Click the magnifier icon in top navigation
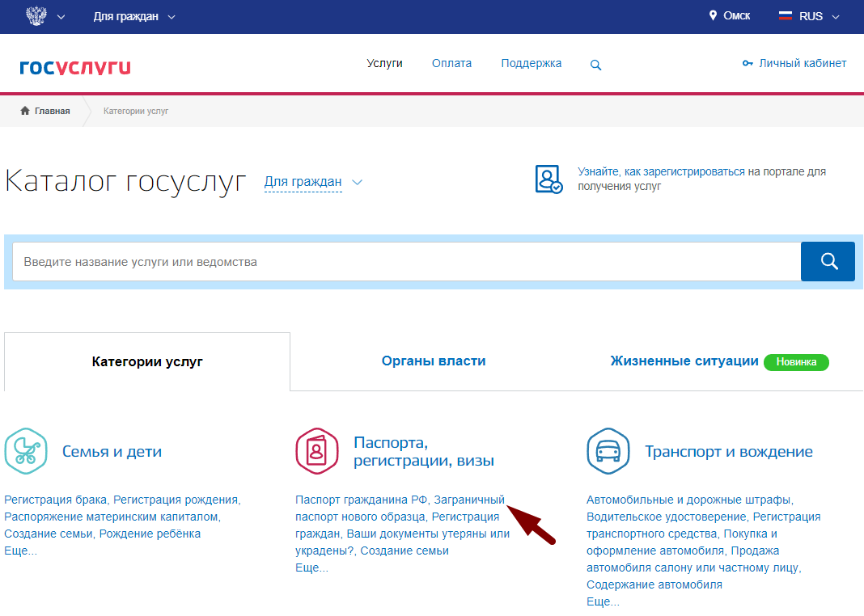This screenshot has width=864, height=616. (x=595, y=65)
